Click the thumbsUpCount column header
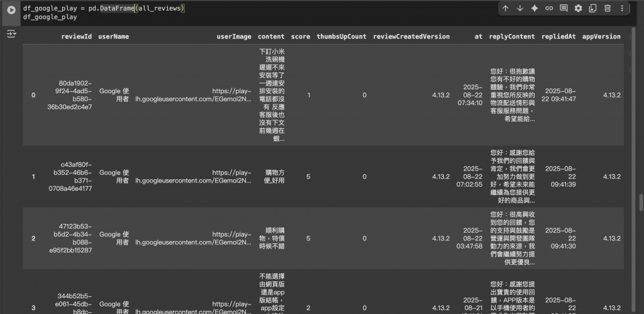The width and height of the screenshot is (644, 314). (x=341, y=36)
